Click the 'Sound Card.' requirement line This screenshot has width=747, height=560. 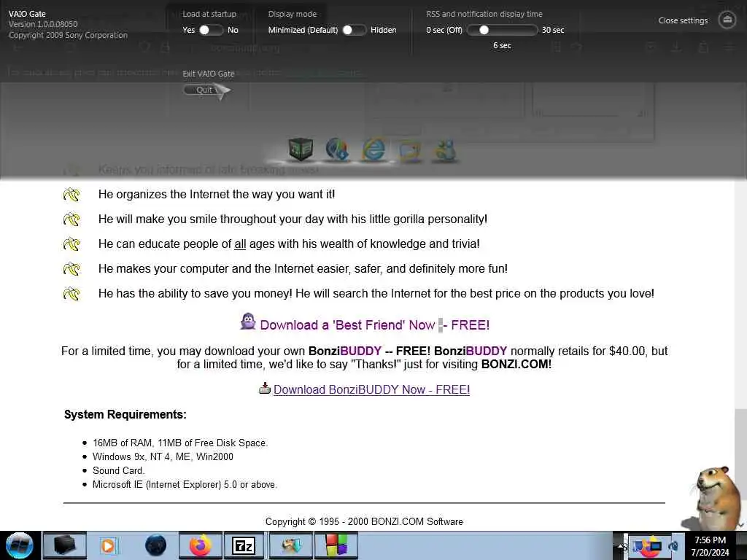tap(119, 470)
